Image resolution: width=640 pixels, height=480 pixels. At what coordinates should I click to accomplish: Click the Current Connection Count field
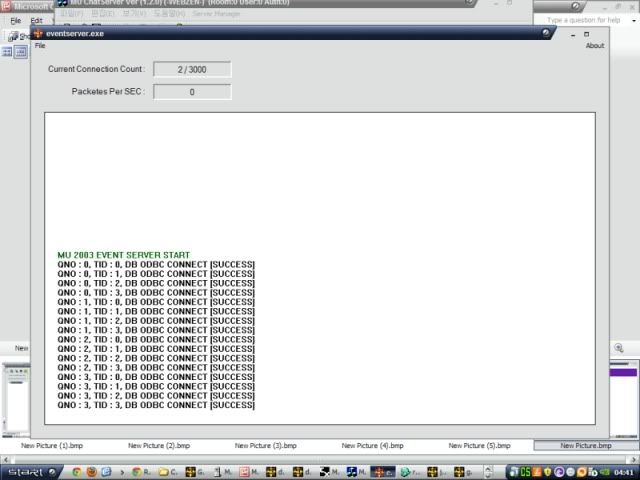(192, 69)
